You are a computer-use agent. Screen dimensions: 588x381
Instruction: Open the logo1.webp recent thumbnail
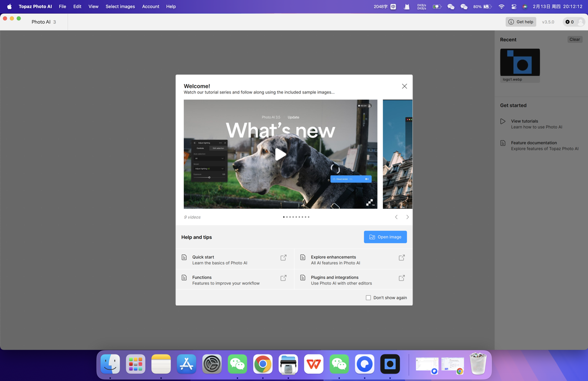click(x=520, y=63)
